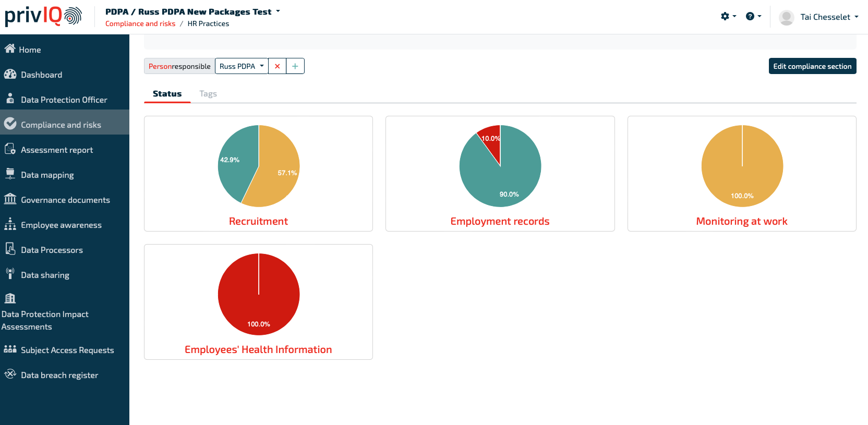Image resolution: width=868 pixels, height=425 pixels.
Task: Switch to the Tags tab
Action: [x=208, y=94]
